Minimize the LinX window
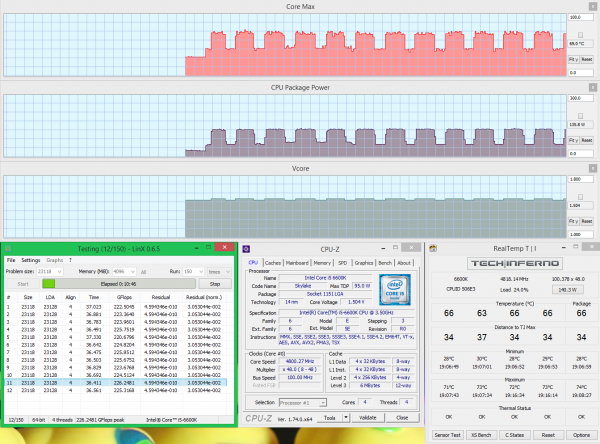 pyautogui.click(x=196, y=248)
